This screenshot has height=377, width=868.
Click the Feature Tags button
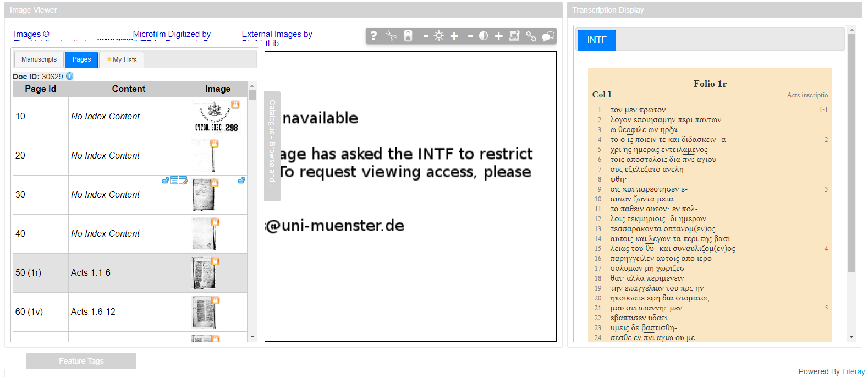tap(81, 361)
